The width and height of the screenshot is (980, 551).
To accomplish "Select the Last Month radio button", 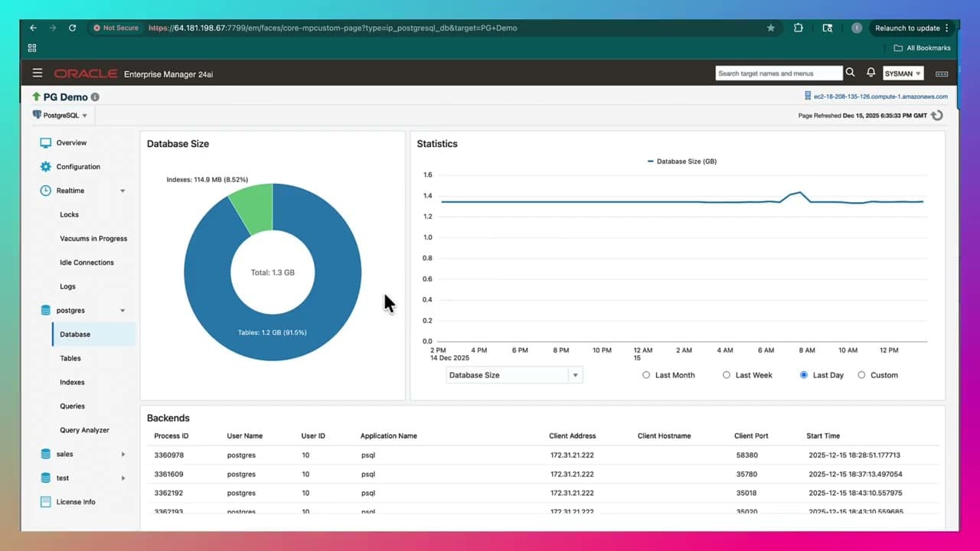I will pyautogui.click(x=646, y=375).
